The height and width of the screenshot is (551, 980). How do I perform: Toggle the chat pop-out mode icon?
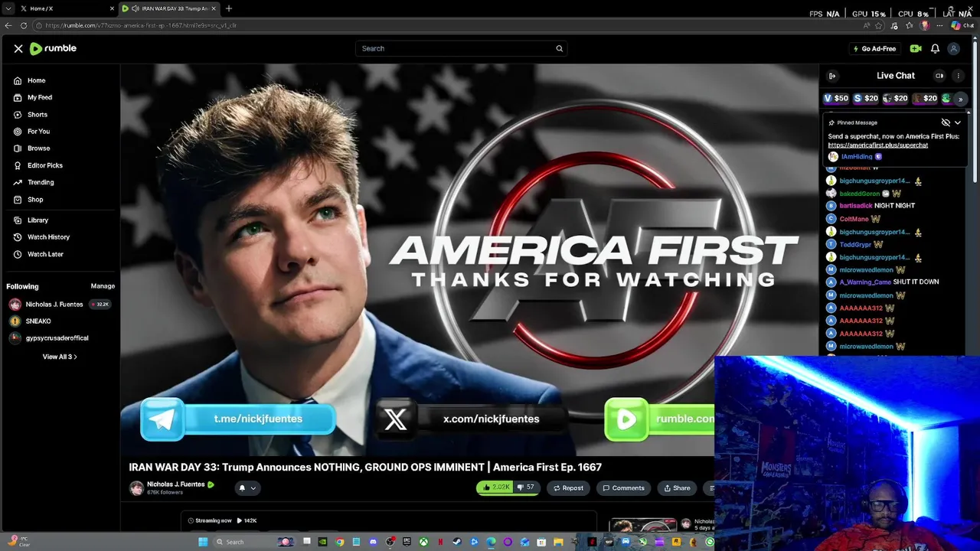pyautogui.click(x=939, y=76)
